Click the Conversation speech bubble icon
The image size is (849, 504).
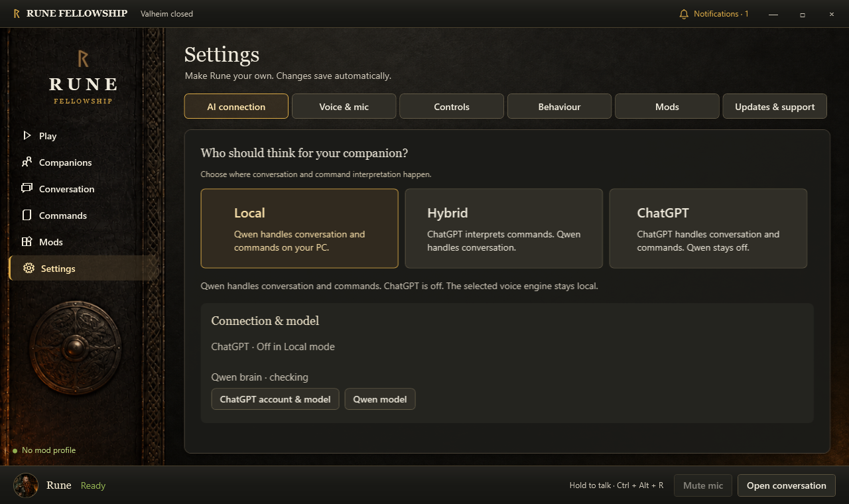pyautogui.click(x=27, y=188)
